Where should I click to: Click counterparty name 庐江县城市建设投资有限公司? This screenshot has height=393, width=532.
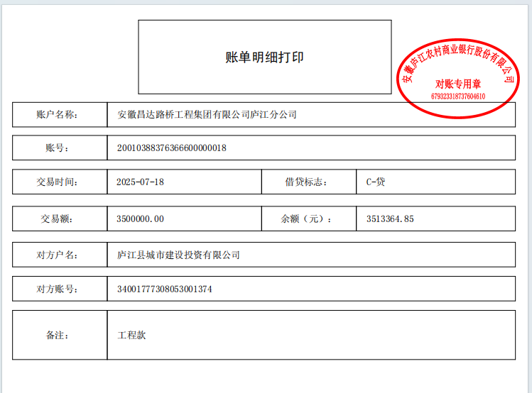coord(178,255)
